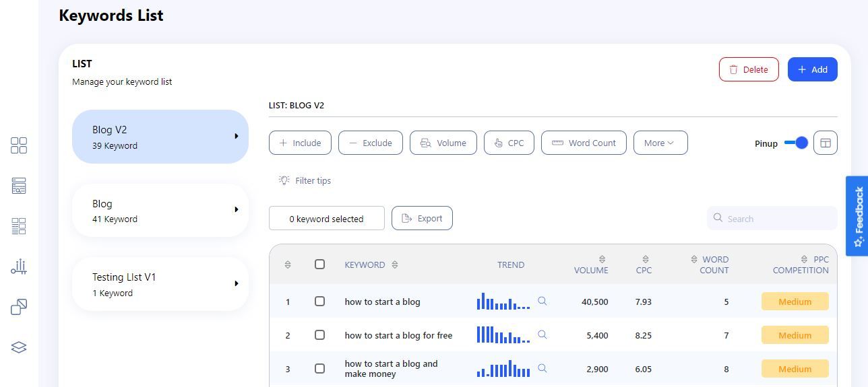Open the Word Count filter
This screenshot has height=387, width=868.
tap(584, 143)
